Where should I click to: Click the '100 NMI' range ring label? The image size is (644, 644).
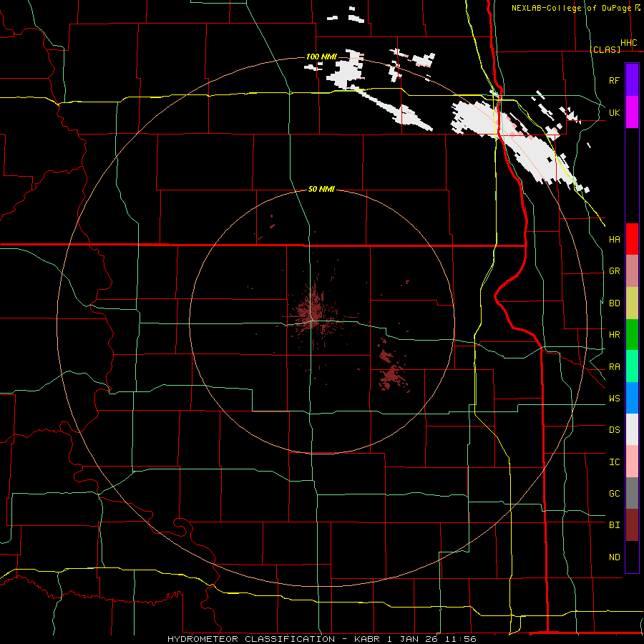(x=321, y=57)
